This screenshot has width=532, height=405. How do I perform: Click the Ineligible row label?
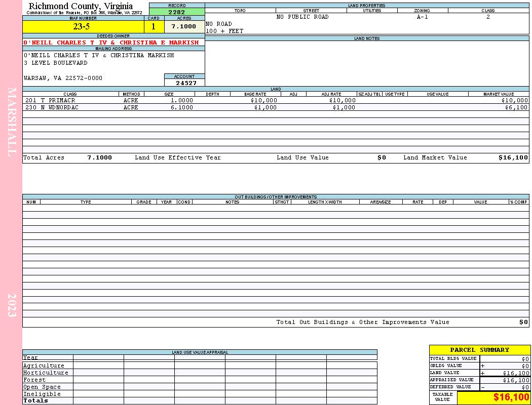(42, 394)
